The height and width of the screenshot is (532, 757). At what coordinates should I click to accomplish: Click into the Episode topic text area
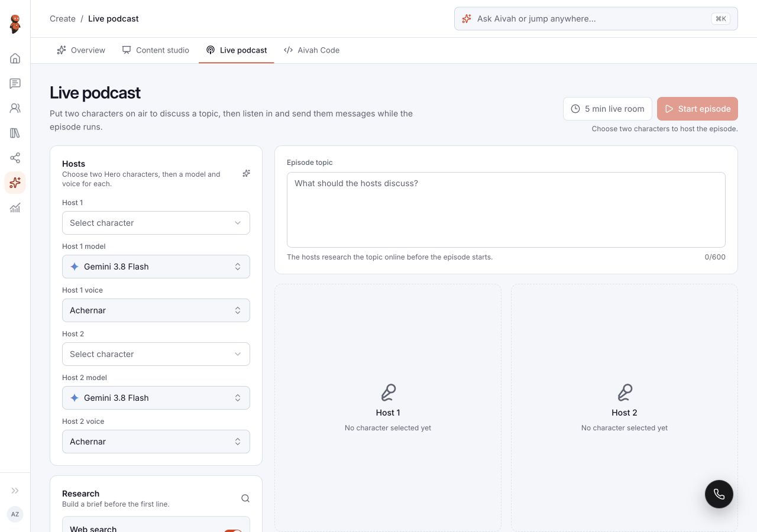tap(506, 210)
